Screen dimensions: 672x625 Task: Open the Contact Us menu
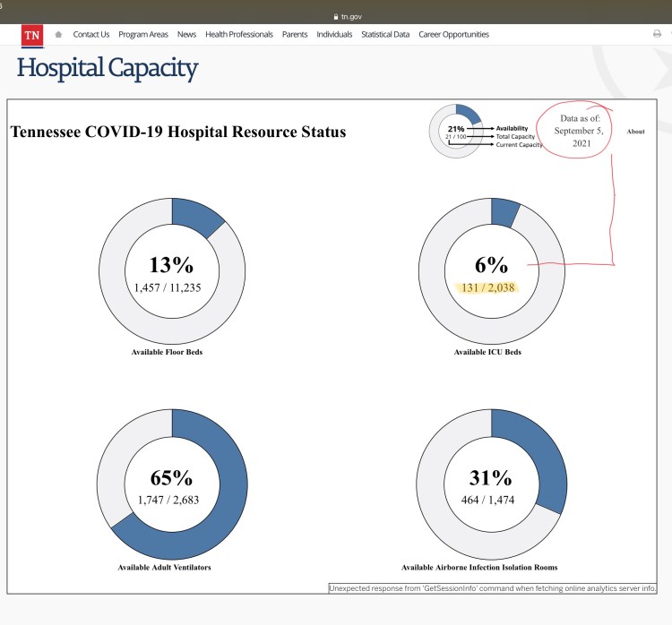[x=91, y=35]
